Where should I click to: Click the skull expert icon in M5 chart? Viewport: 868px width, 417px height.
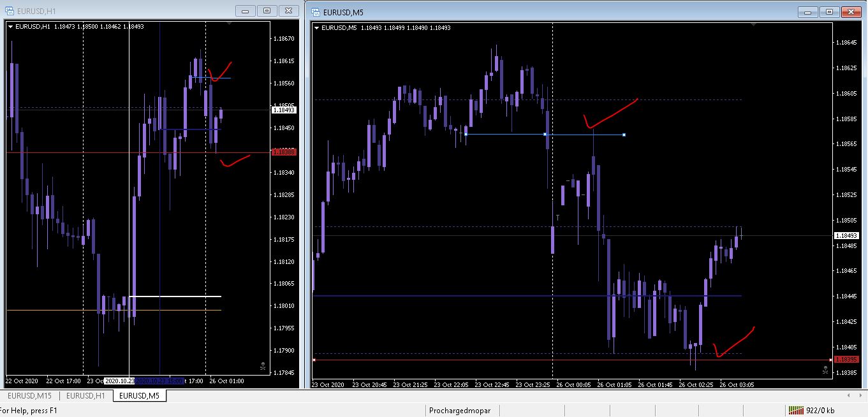pos(825,370)
